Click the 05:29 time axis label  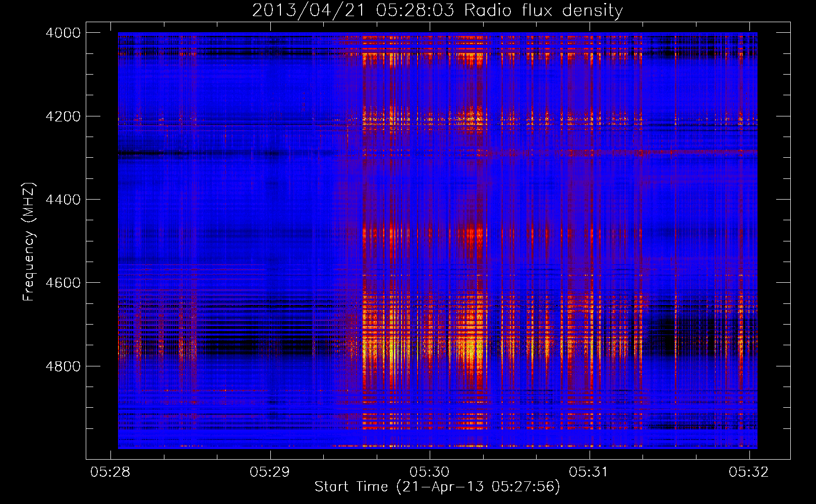270,472
